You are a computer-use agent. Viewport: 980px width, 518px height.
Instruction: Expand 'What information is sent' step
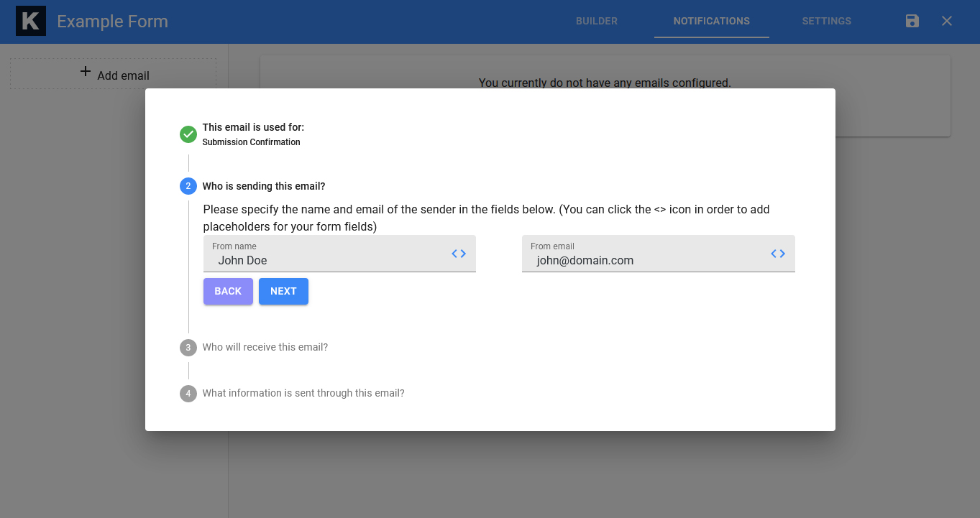click(x=303, y=393)
